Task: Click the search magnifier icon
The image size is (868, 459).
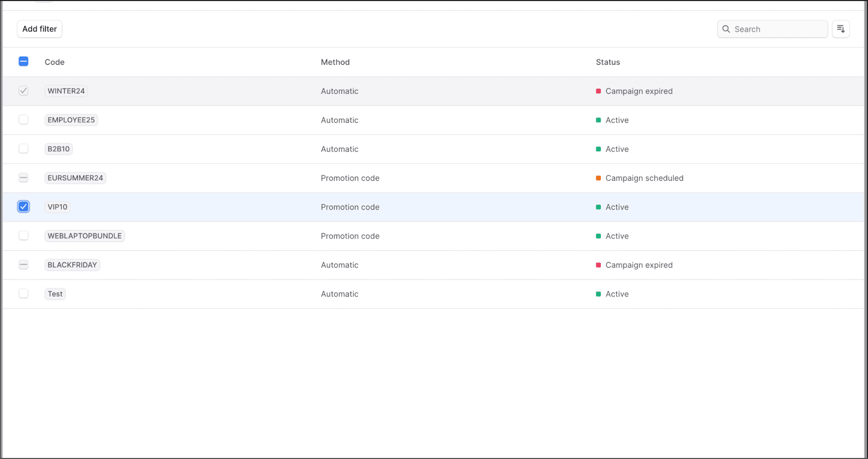Action: coord(727,29)
